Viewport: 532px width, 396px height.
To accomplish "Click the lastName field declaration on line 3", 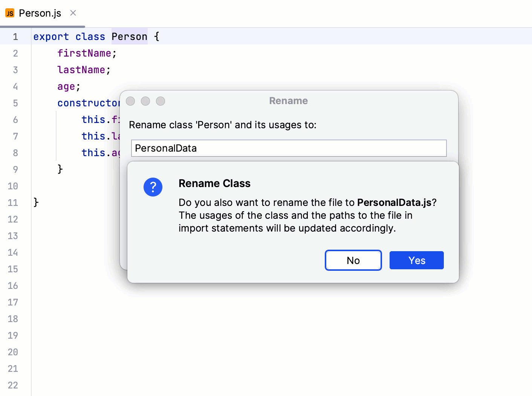I will pos(81,70).
